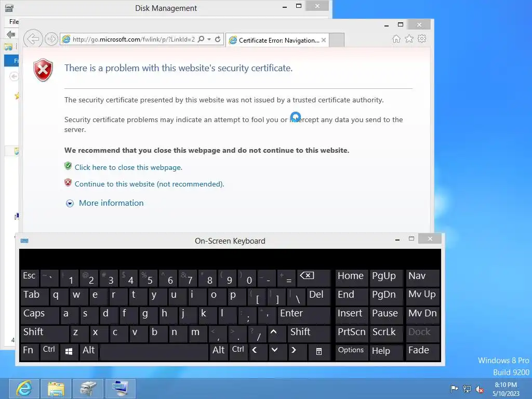
Task: Click the context menu key on keyboard
Action: [x=319, y=352]
